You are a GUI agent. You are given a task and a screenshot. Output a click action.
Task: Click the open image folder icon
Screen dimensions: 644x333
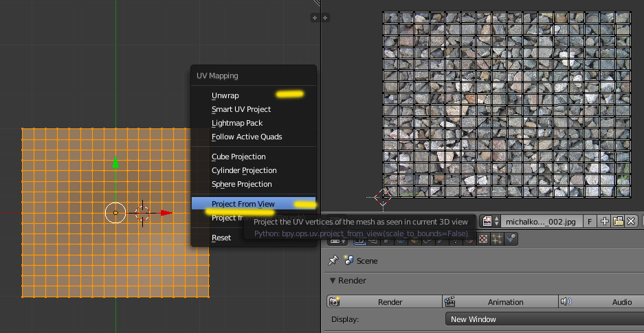(618, 221)
